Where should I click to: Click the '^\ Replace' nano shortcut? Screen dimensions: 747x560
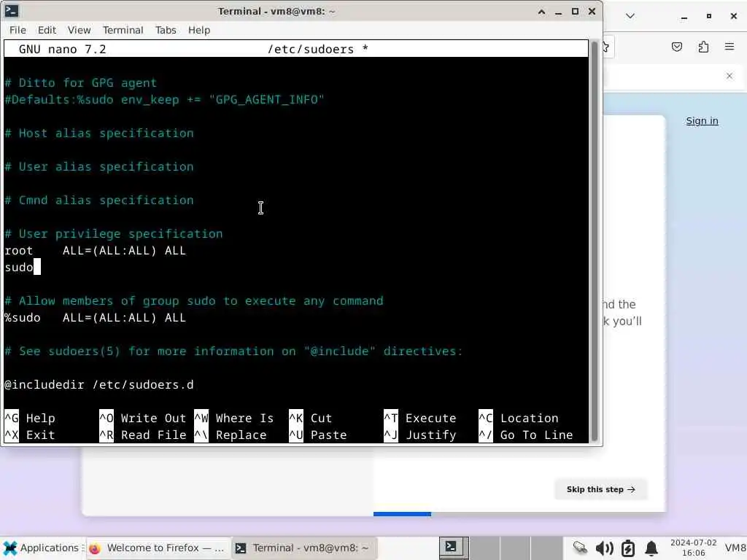pyautogui.click(x=230, y=435)
